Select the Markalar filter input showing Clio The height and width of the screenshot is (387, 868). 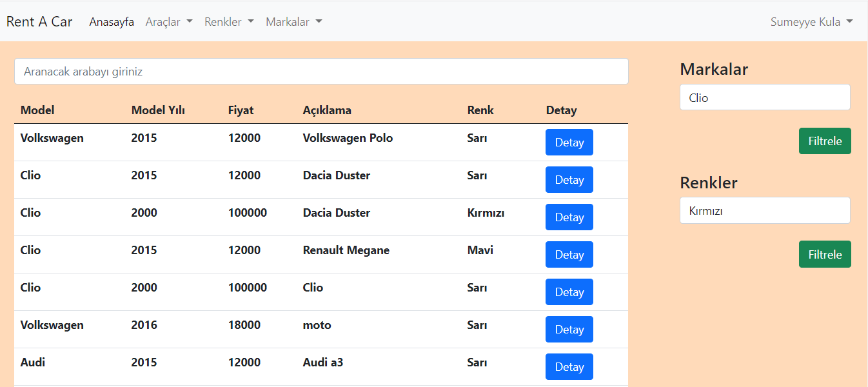[x=764, y=97]
